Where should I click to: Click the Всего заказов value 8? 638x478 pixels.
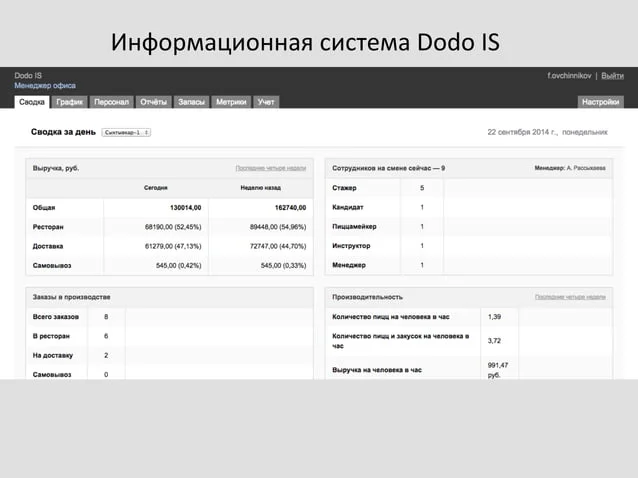pos(106,316)
